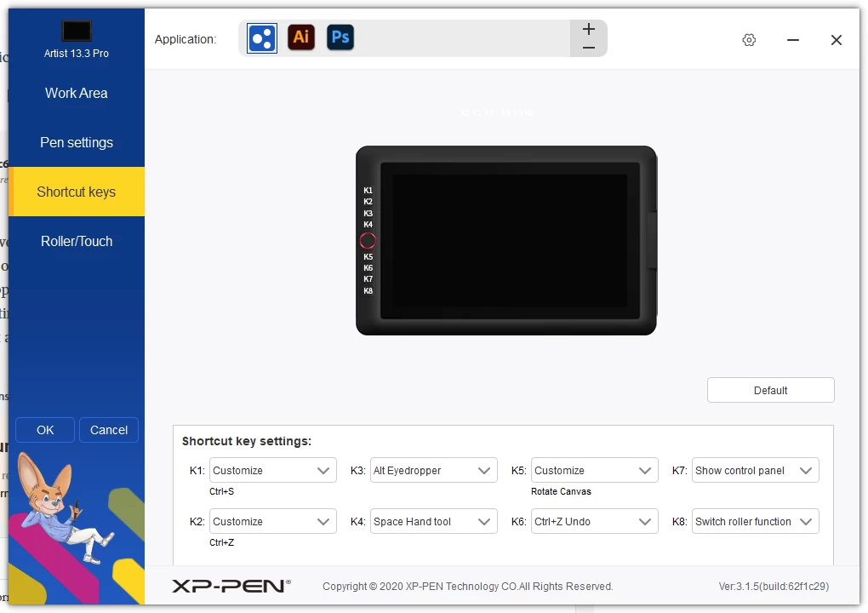Open the K7 Show control panel dropdown
This screenshot has height=613, width=868.
point(755,470)
